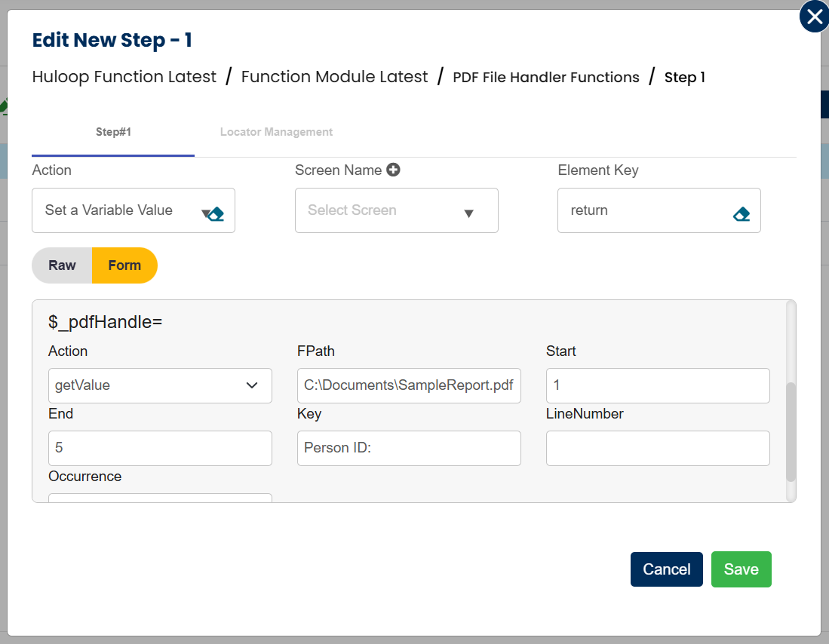Switch to Form mode
This screenshot has height=644, width=829.
[124, 265]
